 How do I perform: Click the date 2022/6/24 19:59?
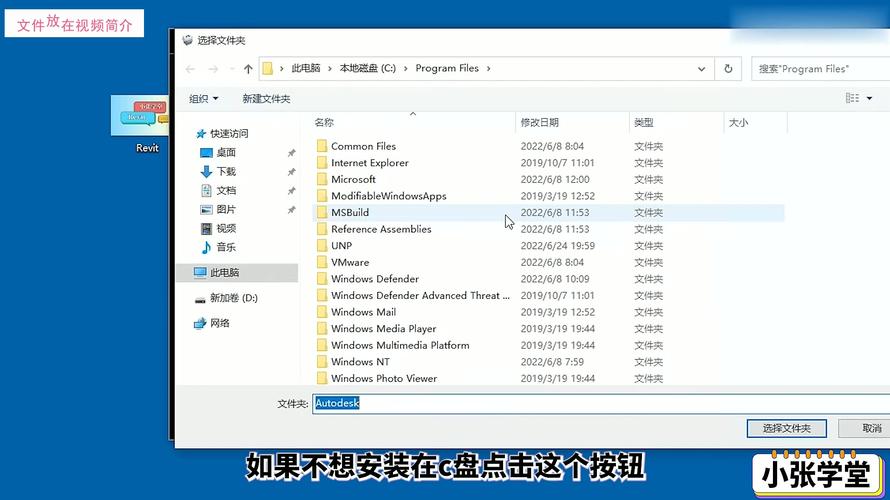coord(557,246)
